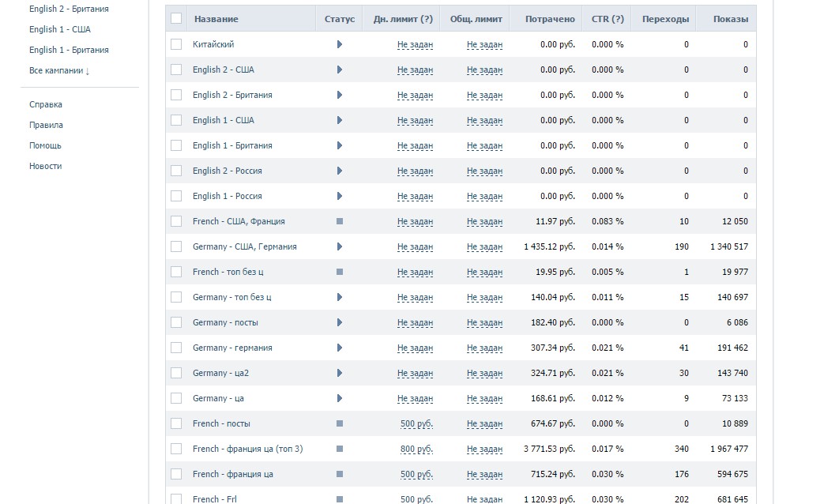Edit daily limit Не задан for Китайский
Image resolution: width=824 pixels, height=504 pixels.
415,44
